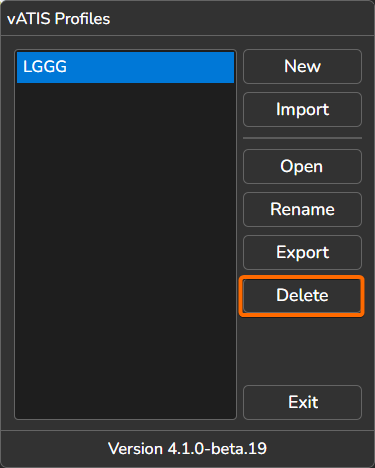
Task: Select the LGGG entry in profiles list
Action: [x=125, y=67]
